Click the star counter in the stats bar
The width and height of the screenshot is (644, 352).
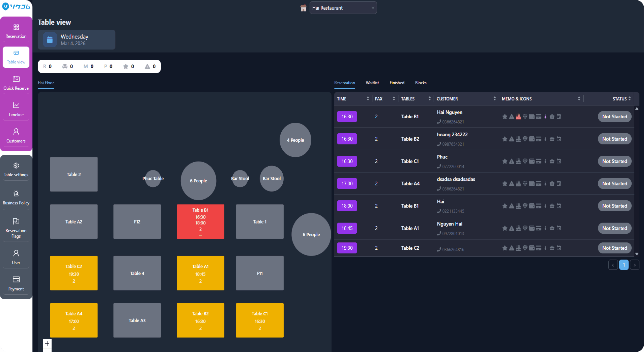point(128,66)
